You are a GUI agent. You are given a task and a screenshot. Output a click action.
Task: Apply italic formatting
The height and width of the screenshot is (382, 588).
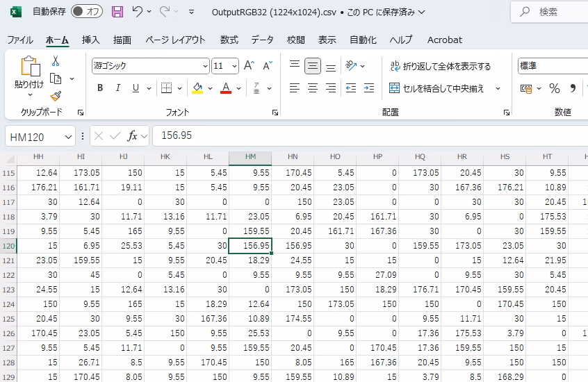[x=117, y=88]
